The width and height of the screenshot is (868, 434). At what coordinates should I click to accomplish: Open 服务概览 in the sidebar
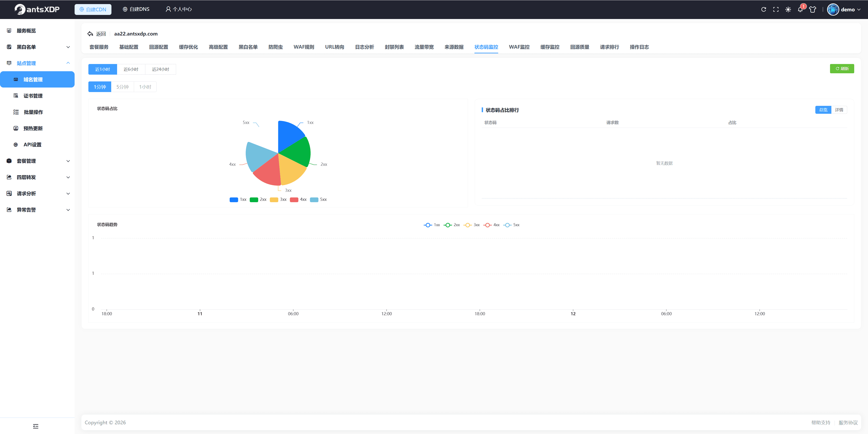coord(37,31)
